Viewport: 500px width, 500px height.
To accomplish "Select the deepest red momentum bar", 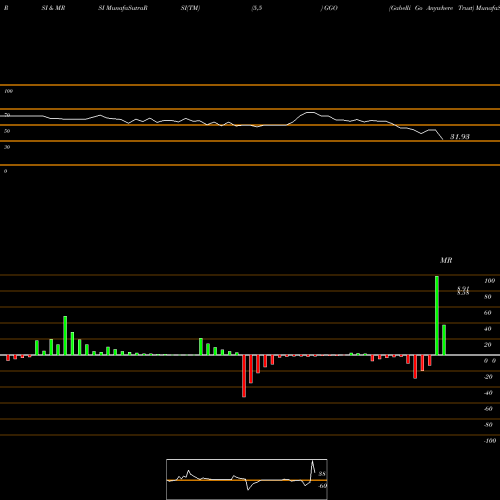I will [244, 376].
